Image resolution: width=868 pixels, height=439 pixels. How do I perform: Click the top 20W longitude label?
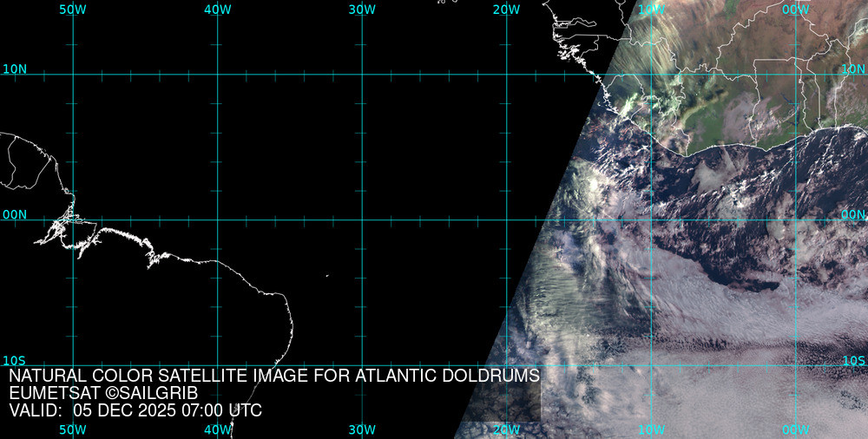pyautogui.click(x=506, y=9)
